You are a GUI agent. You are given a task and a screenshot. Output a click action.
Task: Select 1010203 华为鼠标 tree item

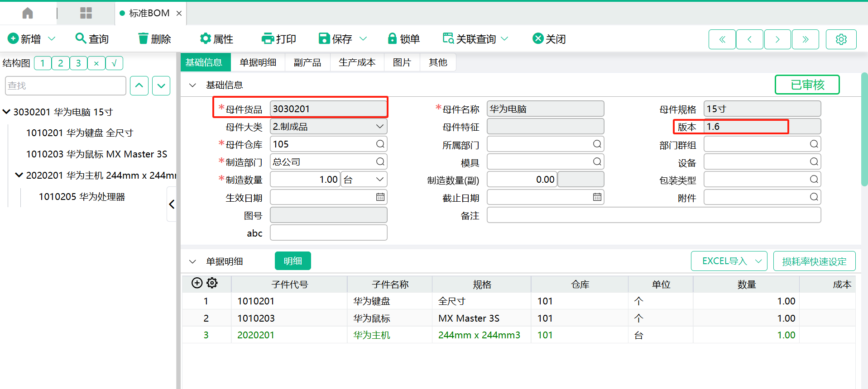coord(96,154)
